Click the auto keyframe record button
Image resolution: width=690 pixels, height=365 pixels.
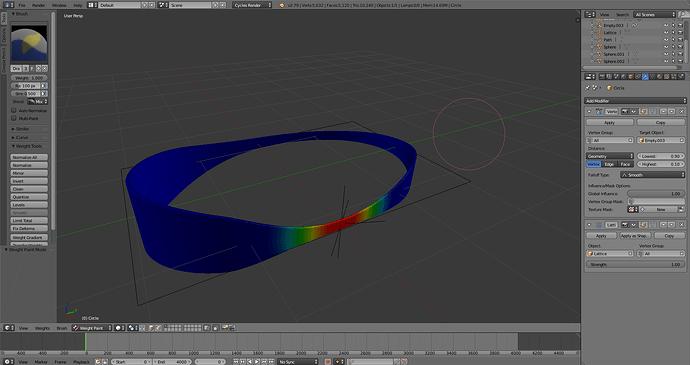coord(328,362)
